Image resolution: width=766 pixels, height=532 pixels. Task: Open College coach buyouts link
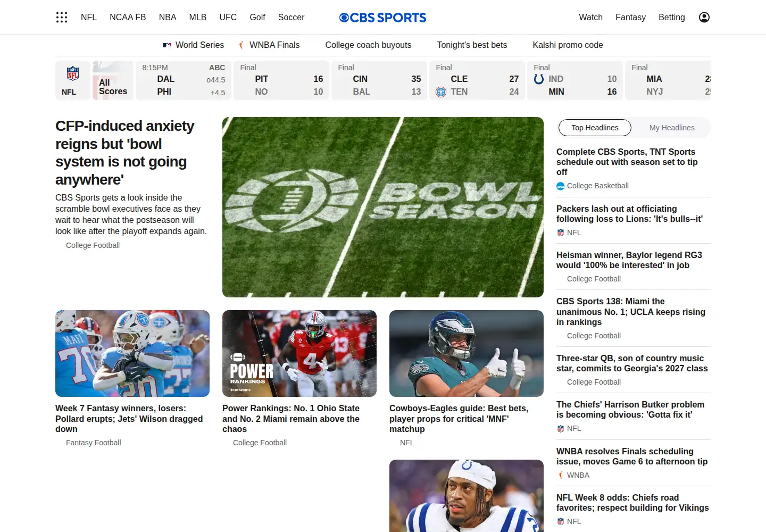(x=368, y=45)
